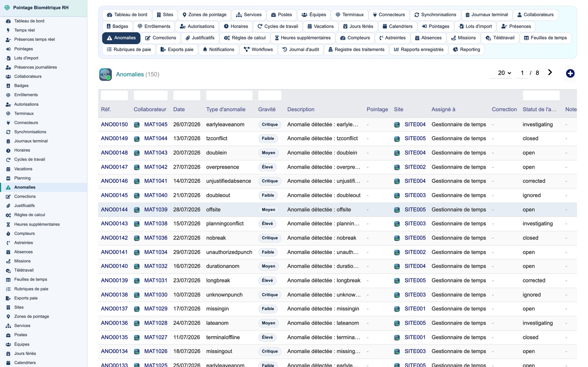Viewport: 588px width, 367px height.
Task: Open the Règles de calcul tab
Action: tap(245, 38)
